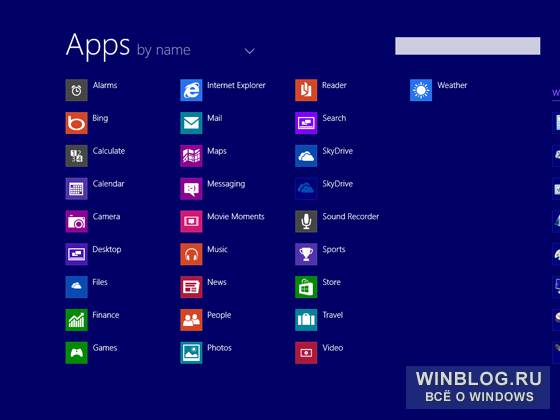The width and height of the screenshot is (560, 420).
Task: Open the dimmed dark SkyDrive icon
Action: pos(306,189)
